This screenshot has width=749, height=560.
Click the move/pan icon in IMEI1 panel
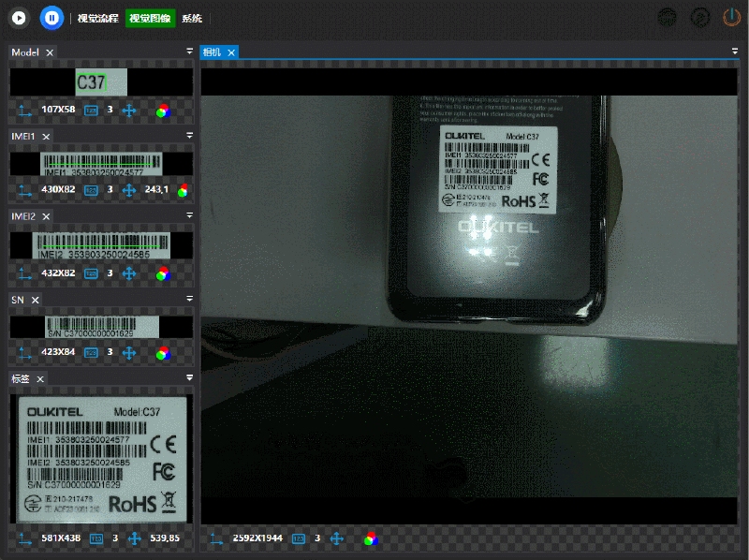(x=129, y=191)
